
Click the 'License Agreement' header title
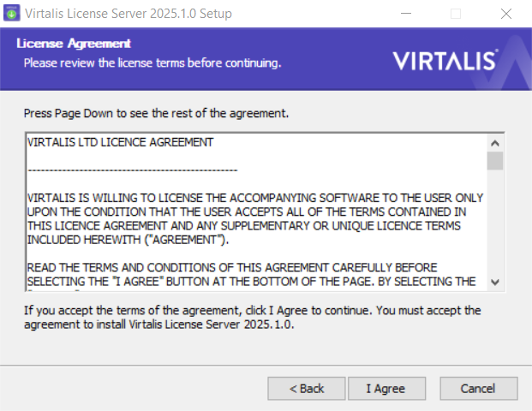coord(74,44)
